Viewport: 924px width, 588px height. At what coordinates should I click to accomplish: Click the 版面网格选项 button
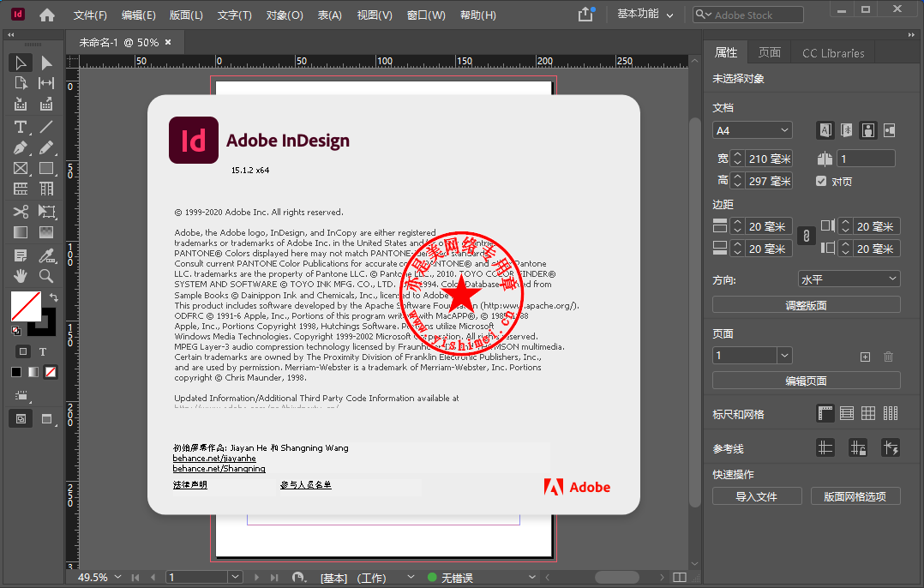pos(855,496)
